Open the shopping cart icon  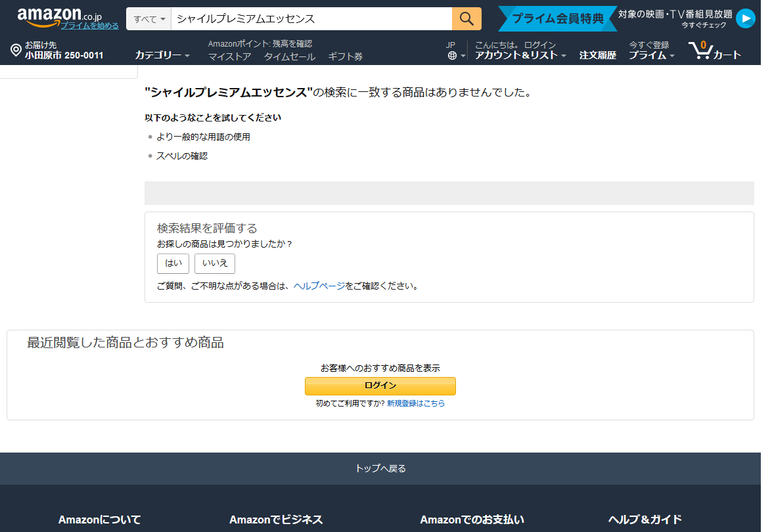(x=700, y=50)
